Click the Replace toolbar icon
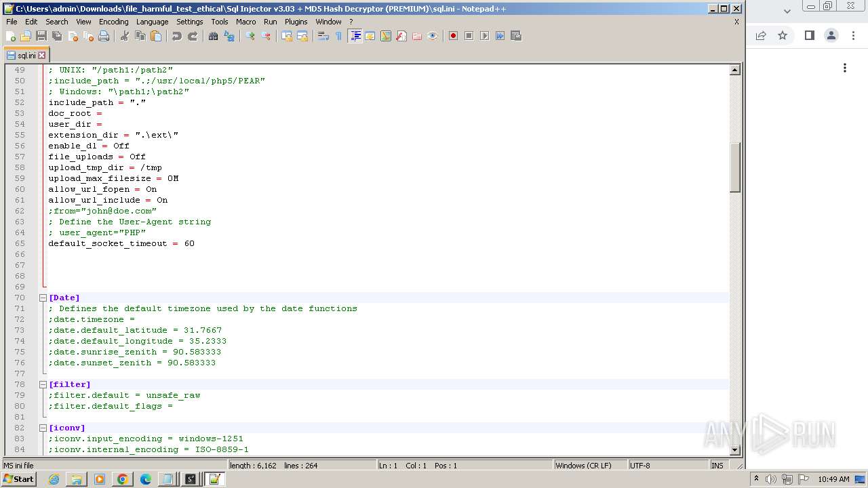 (229, 36)
